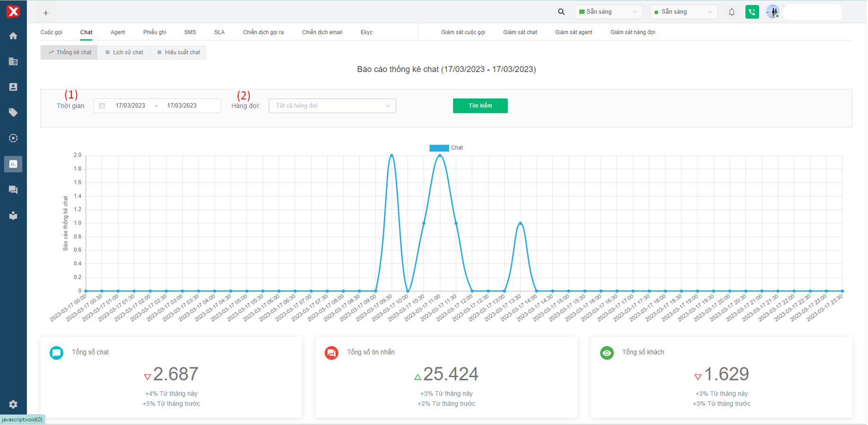Open the Lịch sử chat tab

click(x=124, y=53)
